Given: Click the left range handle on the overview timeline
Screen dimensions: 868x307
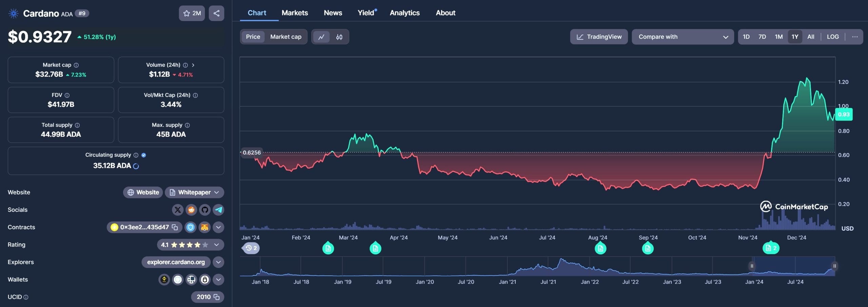Looking at the screenshot, I should click(x=752, y=266).
